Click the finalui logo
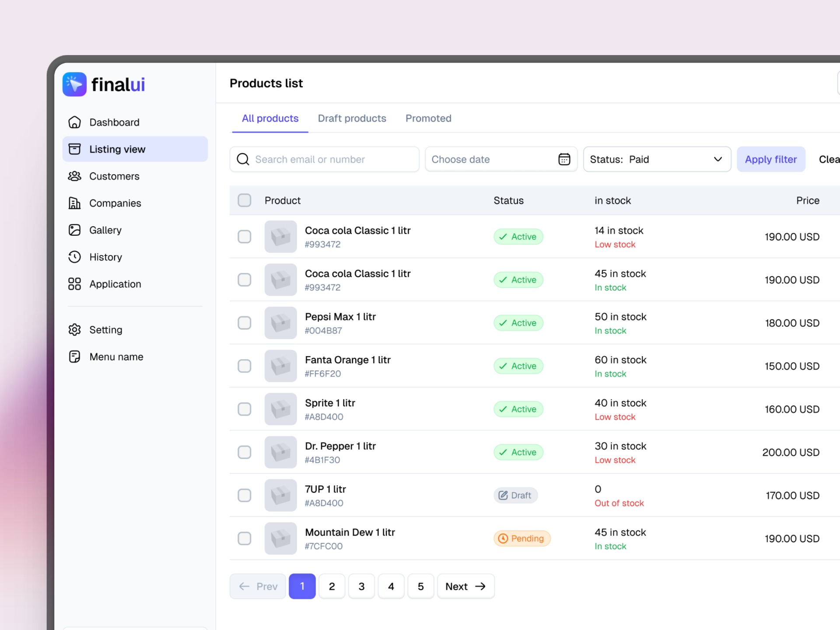 coord(104,84)
